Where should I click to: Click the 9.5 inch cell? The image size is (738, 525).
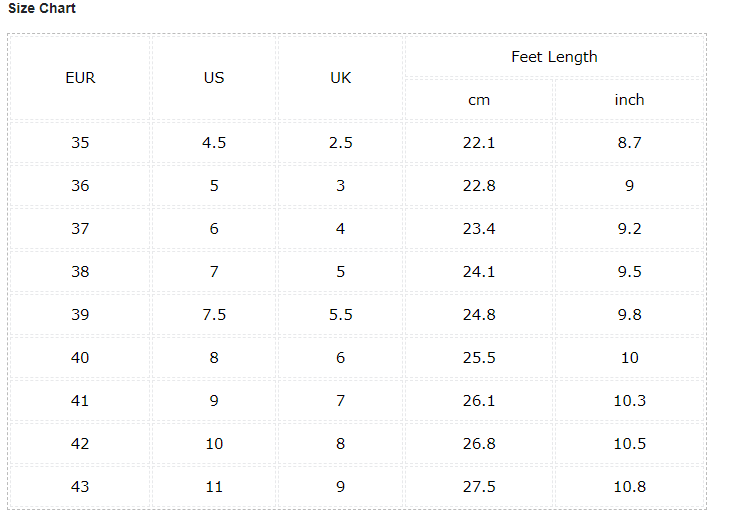coord(629,272)
